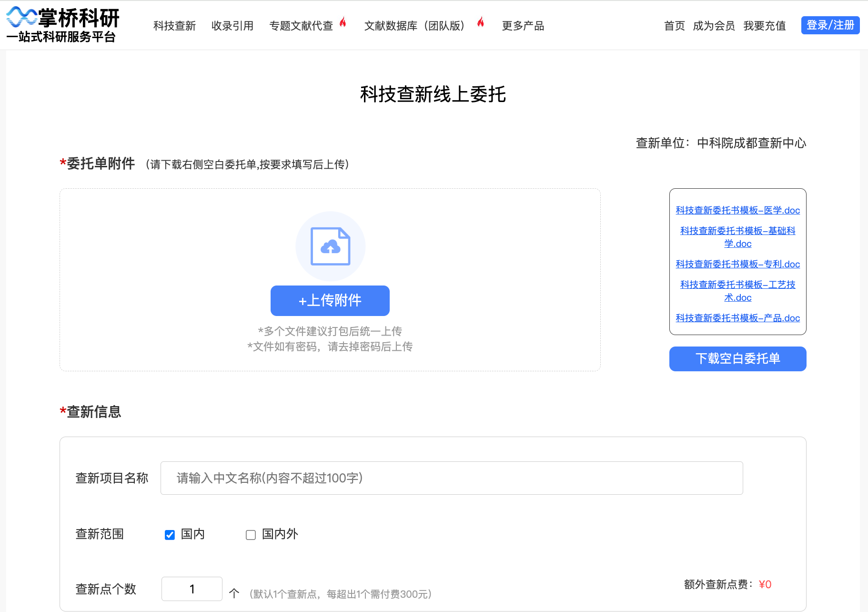Image resolution: width=868 pixels, height=612 pixels.
Task: Click 成为会员 link
Action: tap(714, 26)
